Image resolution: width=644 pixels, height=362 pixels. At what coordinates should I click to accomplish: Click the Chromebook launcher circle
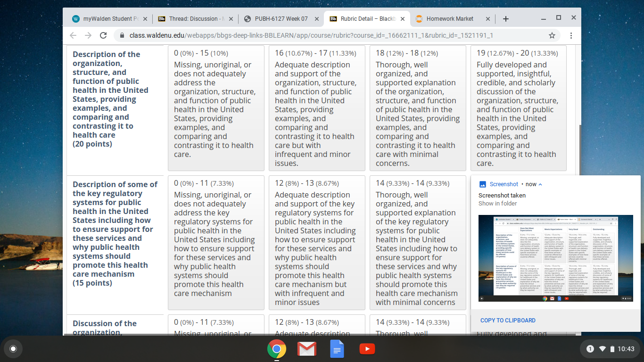(13, 349)
